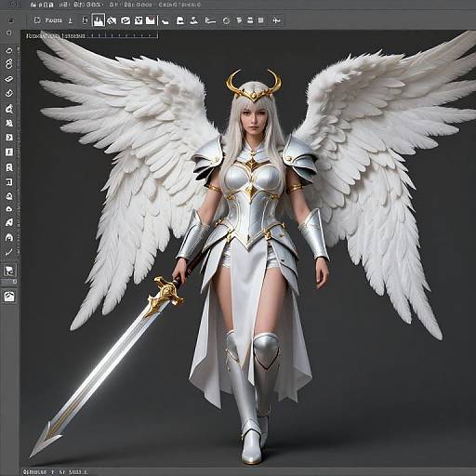The width and height of the screenshot is (476, 476).
Task: Click the "Fioora" label in the options bar
Action: click(x=54, y=20)
